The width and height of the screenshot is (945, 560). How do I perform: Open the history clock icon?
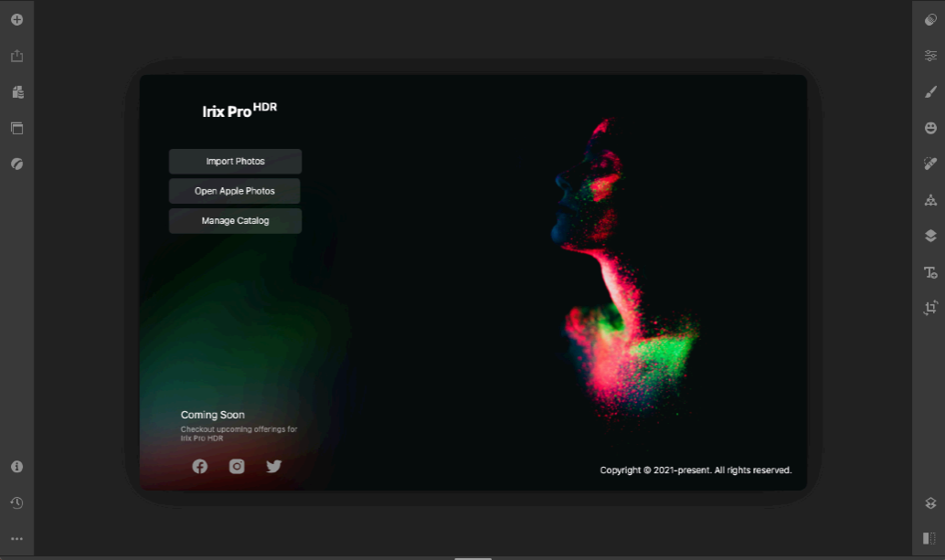point(16,502)
